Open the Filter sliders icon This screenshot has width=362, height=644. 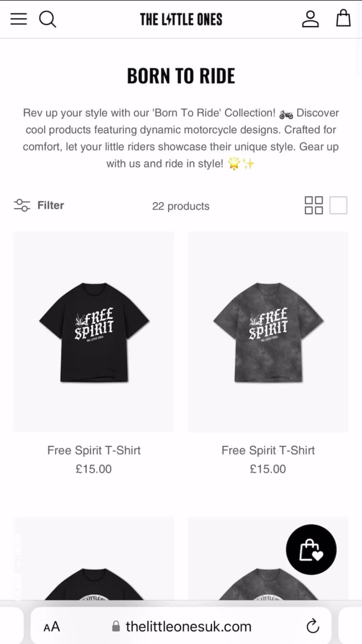pos(22,205)
